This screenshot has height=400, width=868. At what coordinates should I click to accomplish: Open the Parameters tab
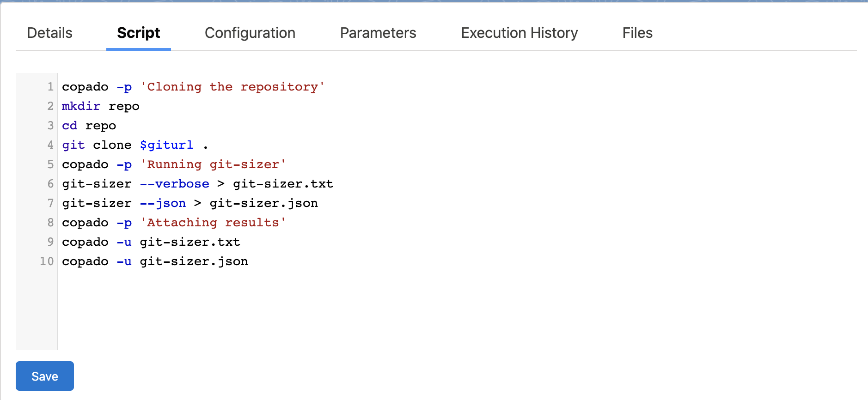pos(378,33)
